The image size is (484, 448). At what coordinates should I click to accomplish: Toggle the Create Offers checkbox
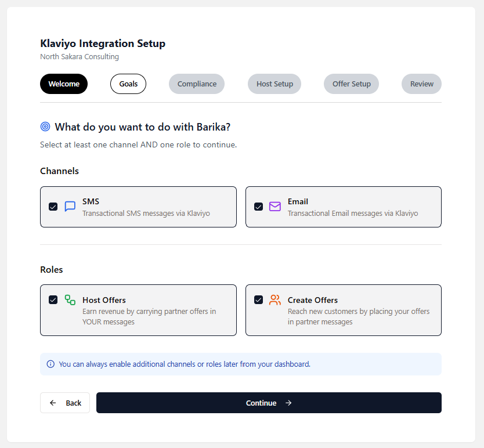[259, 300]
